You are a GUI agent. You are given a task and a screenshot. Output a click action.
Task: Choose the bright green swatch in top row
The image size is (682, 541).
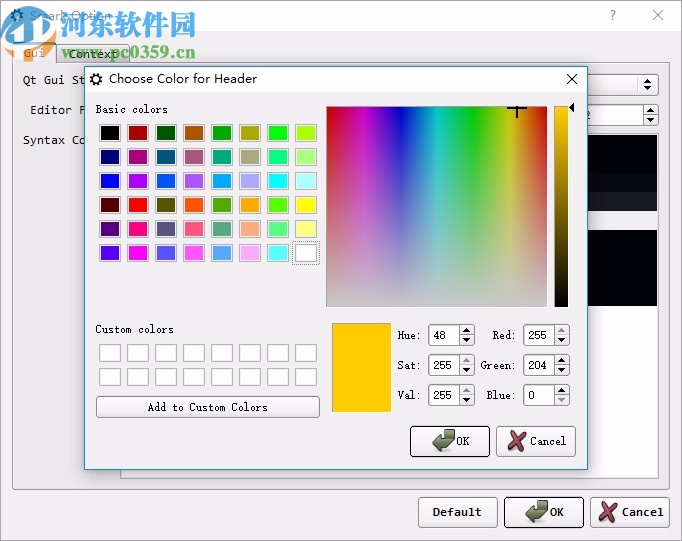point(278,133)
